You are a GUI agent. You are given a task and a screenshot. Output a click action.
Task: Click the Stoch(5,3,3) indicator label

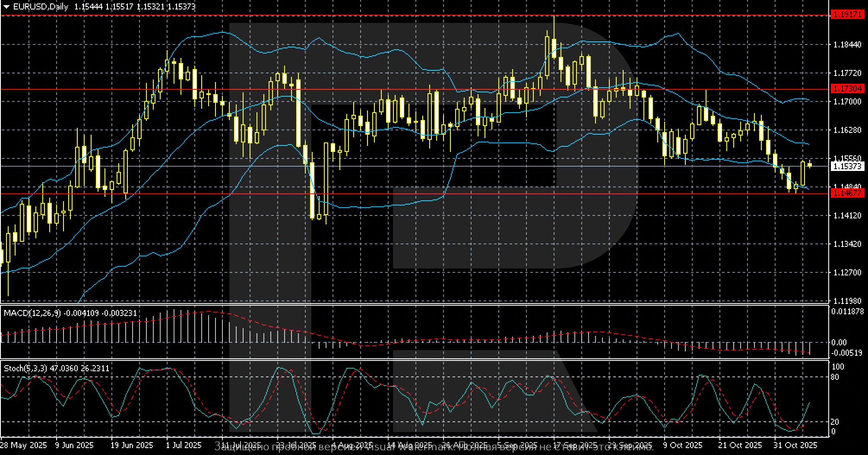[x=24, y=368]
